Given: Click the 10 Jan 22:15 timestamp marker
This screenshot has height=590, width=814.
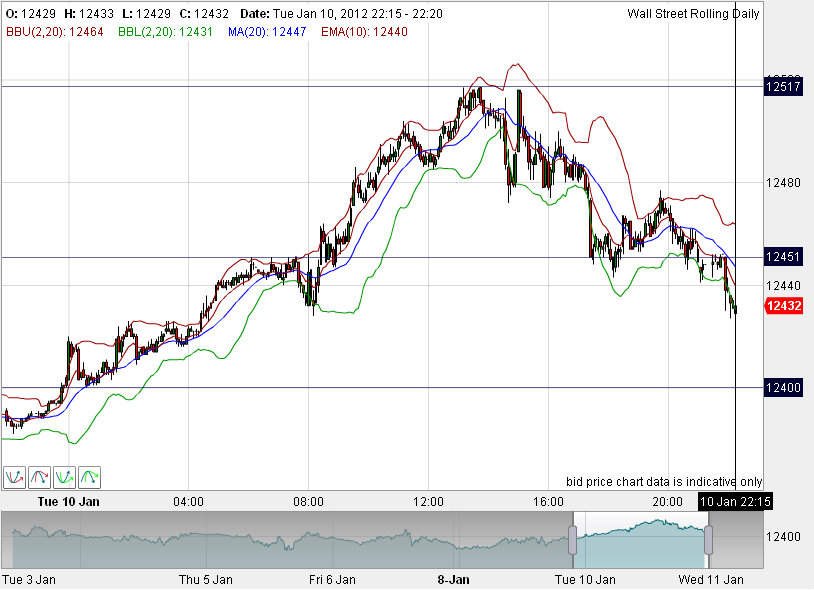Looking at the screenshot, I should 736,502.
